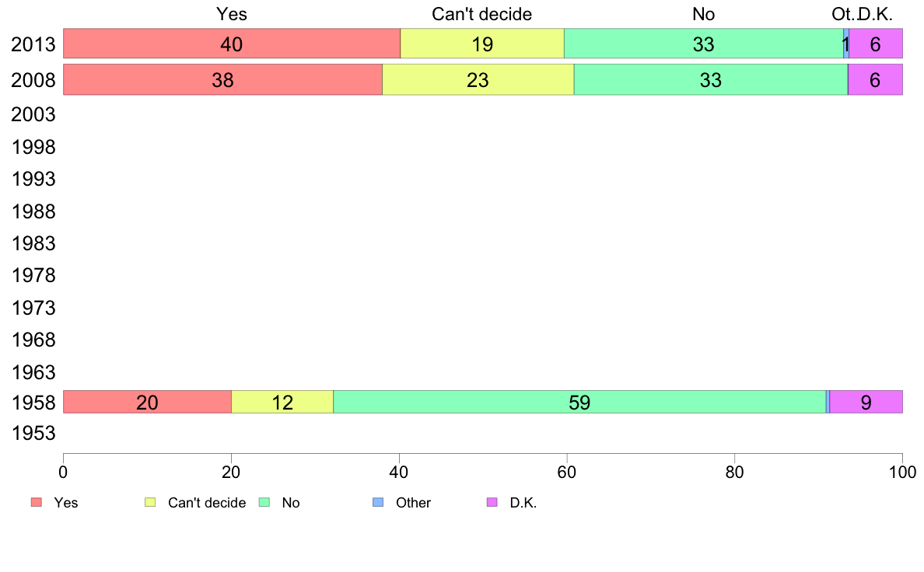Click the No column header at top
The image size is (924, 572).
(x=704, y=14)
